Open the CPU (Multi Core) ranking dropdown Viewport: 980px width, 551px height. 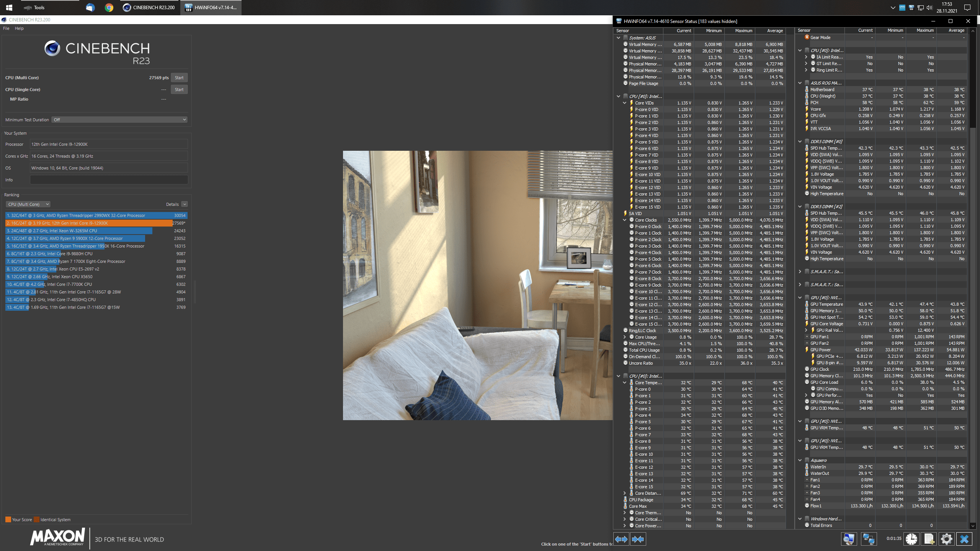28,204
